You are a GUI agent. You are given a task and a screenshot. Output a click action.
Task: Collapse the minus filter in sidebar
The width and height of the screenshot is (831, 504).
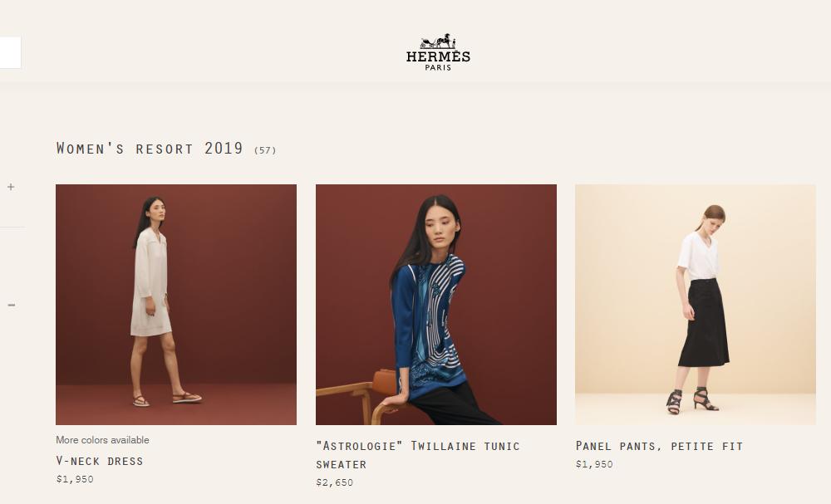[x=11, y=305]
